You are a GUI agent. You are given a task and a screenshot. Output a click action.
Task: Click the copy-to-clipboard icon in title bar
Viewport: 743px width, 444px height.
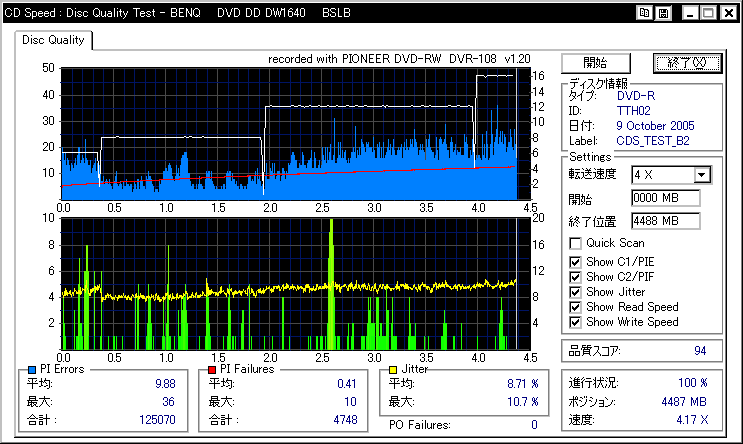pyautogui.click(x=644, y=13)
